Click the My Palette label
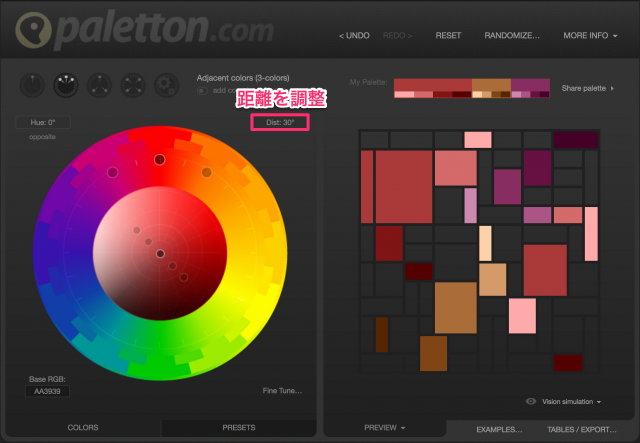640x443 pixels. (x=368, y=82)
